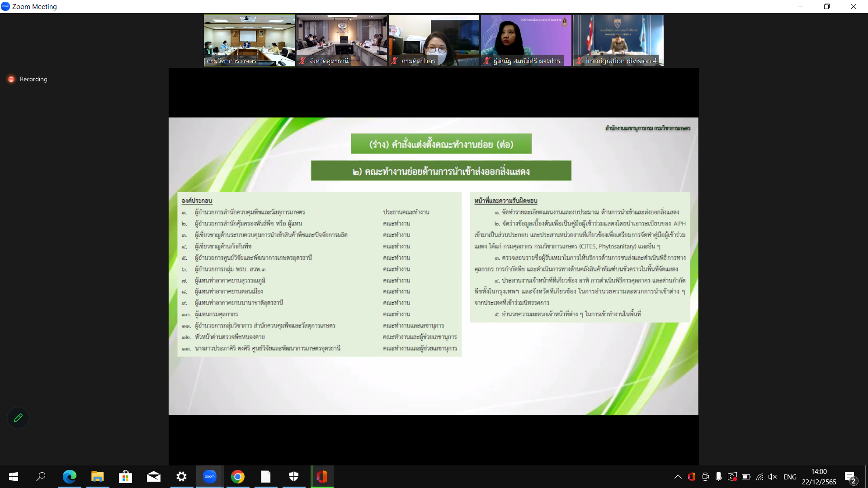Click Meet Now camera tray icon
The image size is (868, 488).
point(705,477)
